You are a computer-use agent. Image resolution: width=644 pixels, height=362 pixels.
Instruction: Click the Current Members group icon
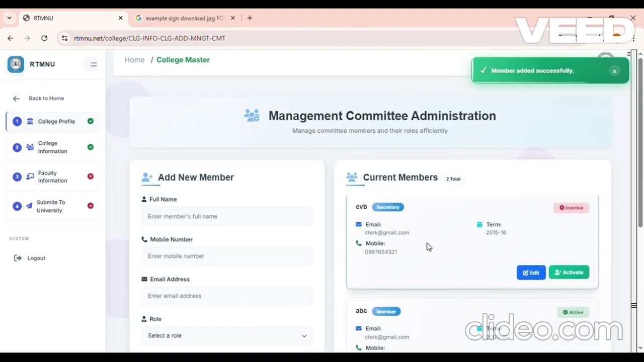tap(352, 177)
